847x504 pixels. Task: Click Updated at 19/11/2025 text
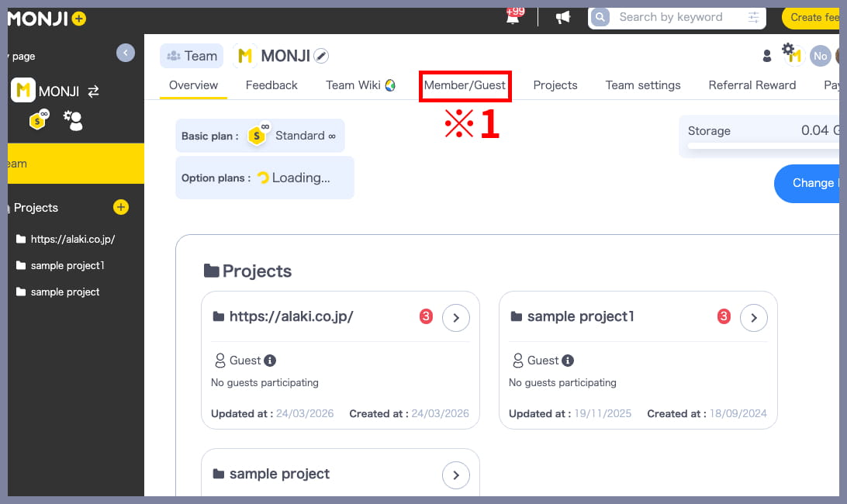coord(570,414)
